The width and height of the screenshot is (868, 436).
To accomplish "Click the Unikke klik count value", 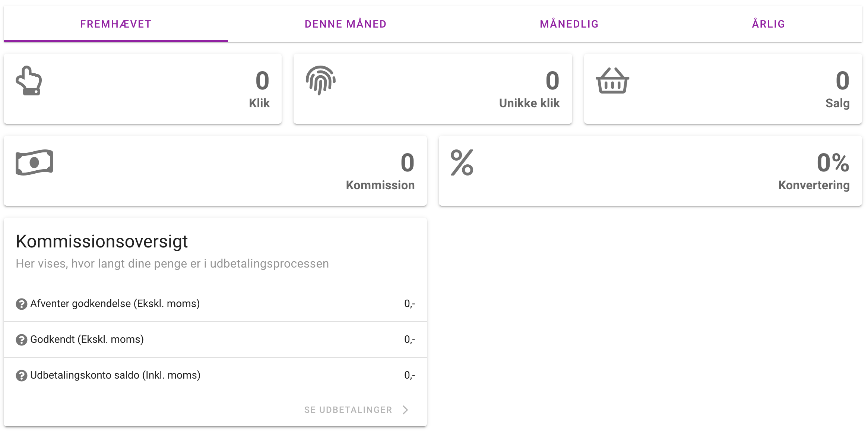I will [x=552, y=81].
